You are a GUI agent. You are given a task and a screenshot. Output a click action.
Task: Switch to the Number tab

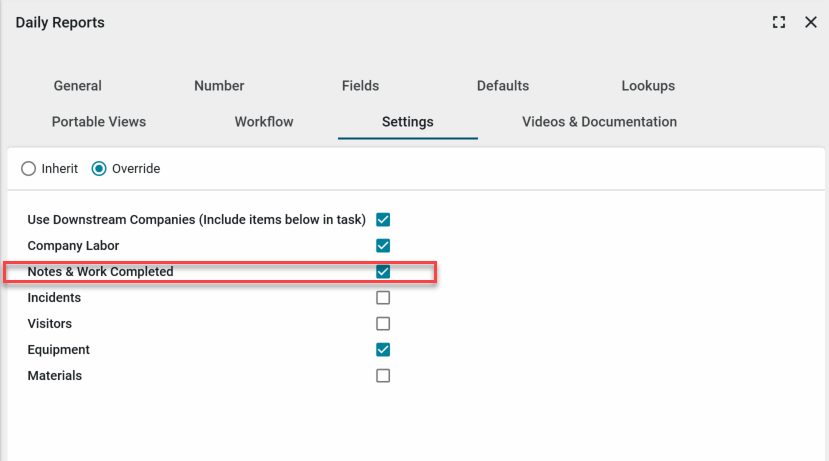[x=219, y=86]
